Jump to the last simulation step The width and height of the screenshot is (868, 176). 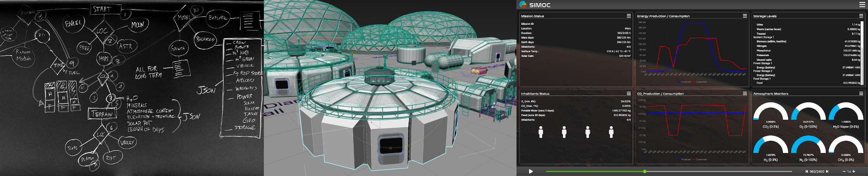click(x=827, y=172)
